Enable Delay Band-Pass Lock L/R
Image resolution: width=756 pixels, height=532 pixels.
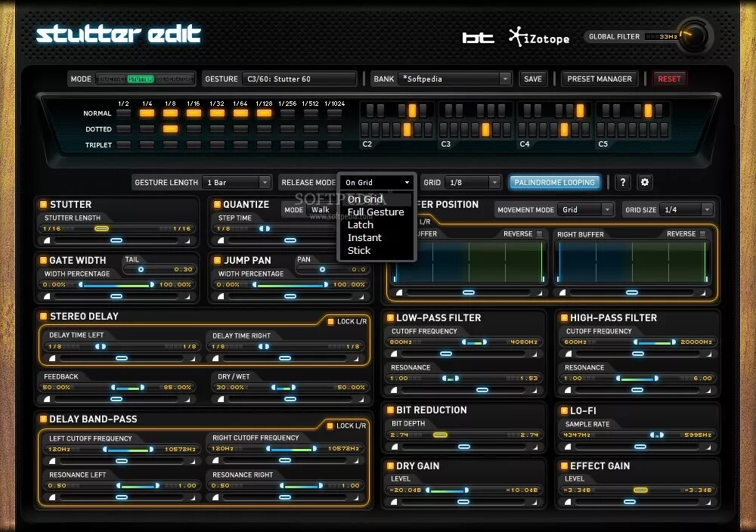click(330, 425)
